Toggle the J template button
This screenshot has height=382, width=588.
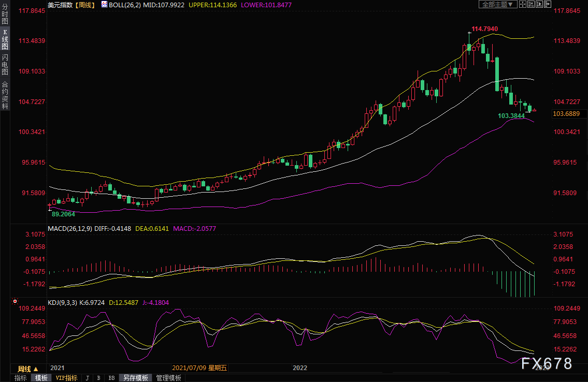[x=87, y=378]
